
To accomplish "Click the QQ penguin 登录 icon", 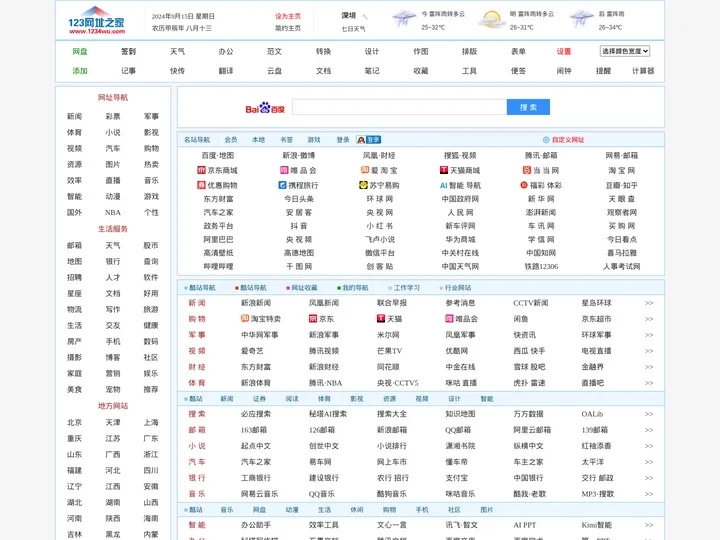I will pos(369,140).
